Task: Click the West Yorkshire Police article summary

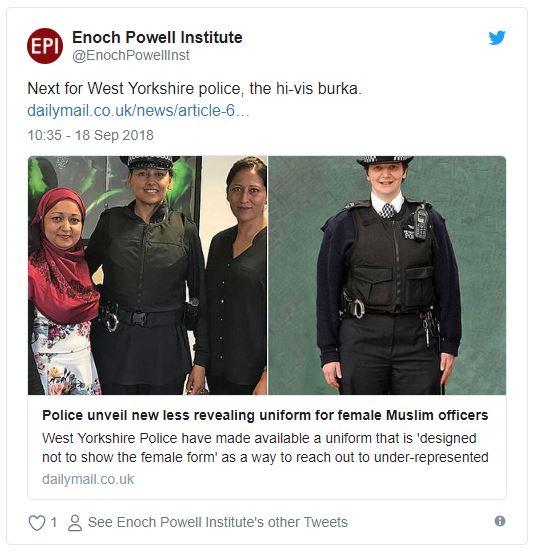Action: [265, 448]
